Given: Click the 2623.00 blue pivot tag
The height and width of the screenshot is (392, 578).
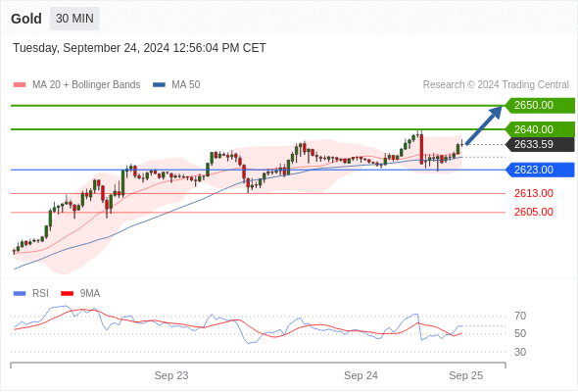Looking at the screenshot, I should tap(540, 170).
